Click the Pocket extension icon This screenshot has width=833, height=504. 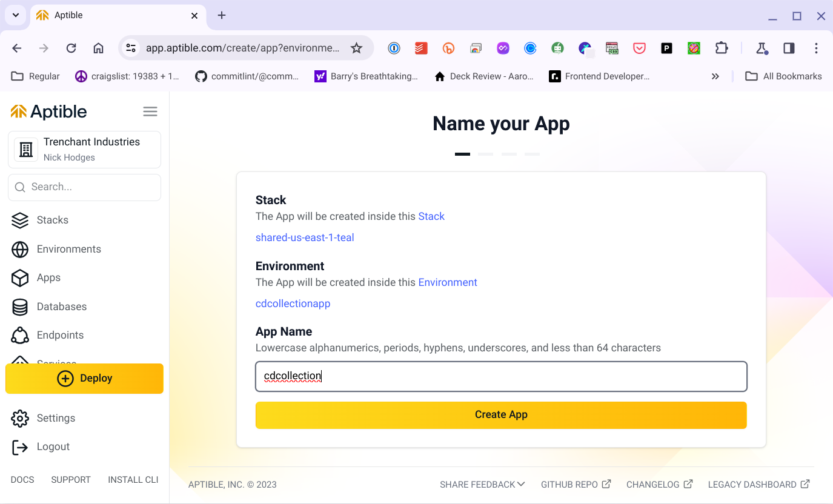click(639, 48)
